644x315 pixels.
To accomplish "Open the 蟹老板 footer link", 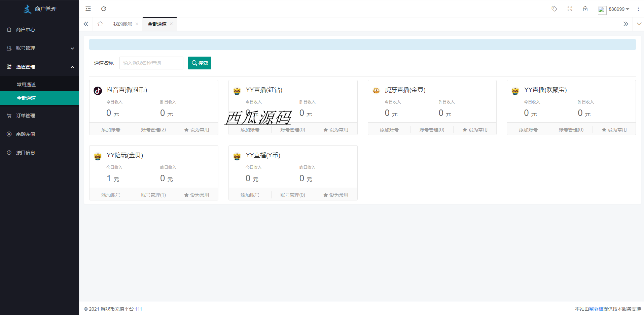I will (x=596, y=309).
